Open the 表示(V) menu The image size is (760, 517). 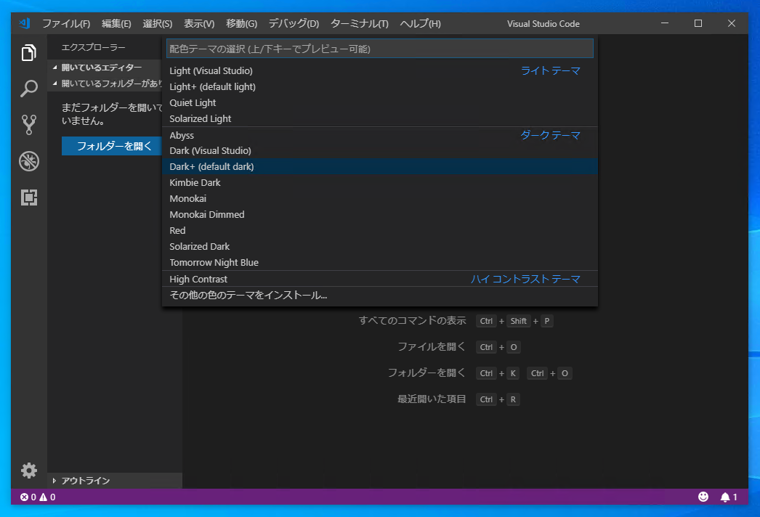click(x=199, y=23)
